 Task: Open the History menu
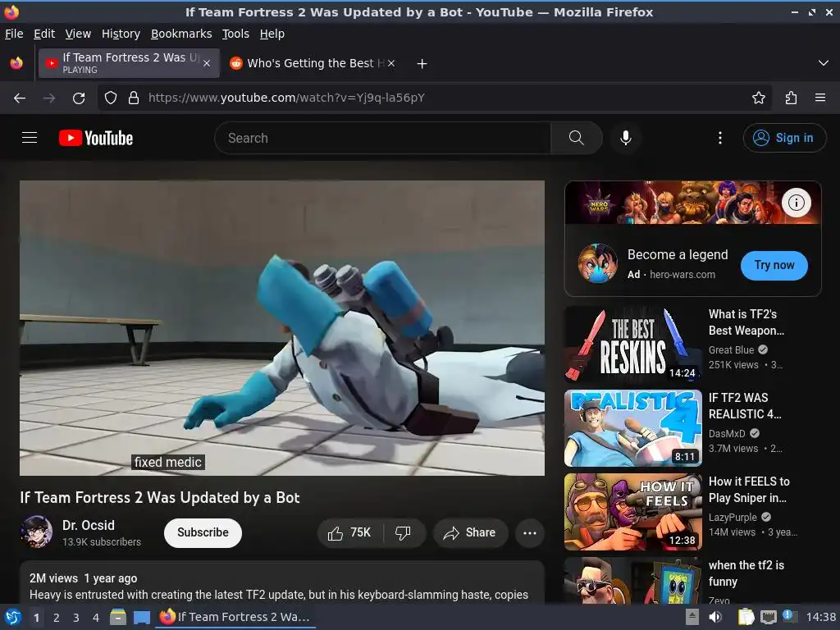(x=121, y=34)
